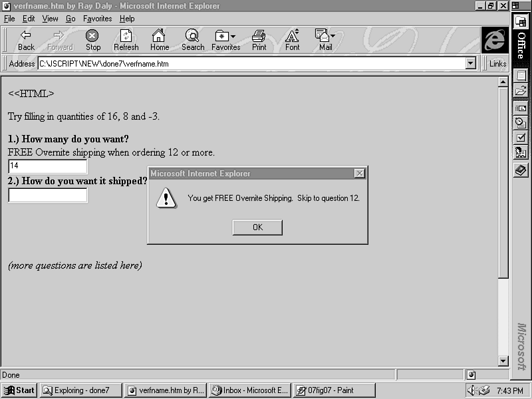This screenshot has width=532, height=399.
Task: Reload the page using Refresh
Action: (x=126, y=40)
